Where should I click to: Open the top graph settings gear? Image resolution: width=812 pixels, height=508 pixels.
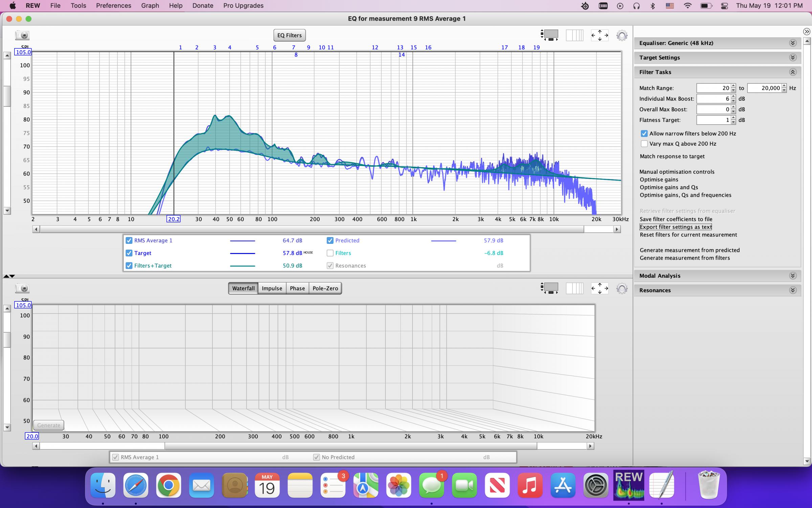click(x=622, y=35)
